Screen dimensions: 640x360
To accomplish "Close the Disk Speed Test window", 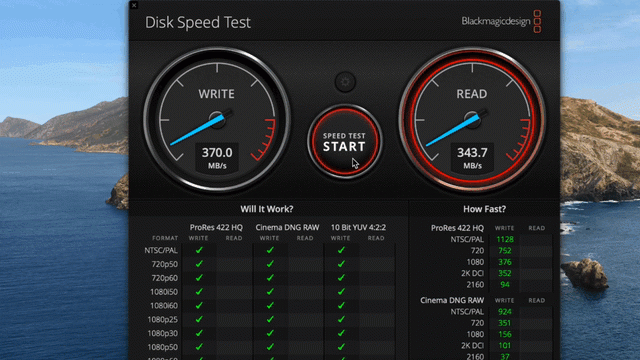I will click(x=134, y=5).
